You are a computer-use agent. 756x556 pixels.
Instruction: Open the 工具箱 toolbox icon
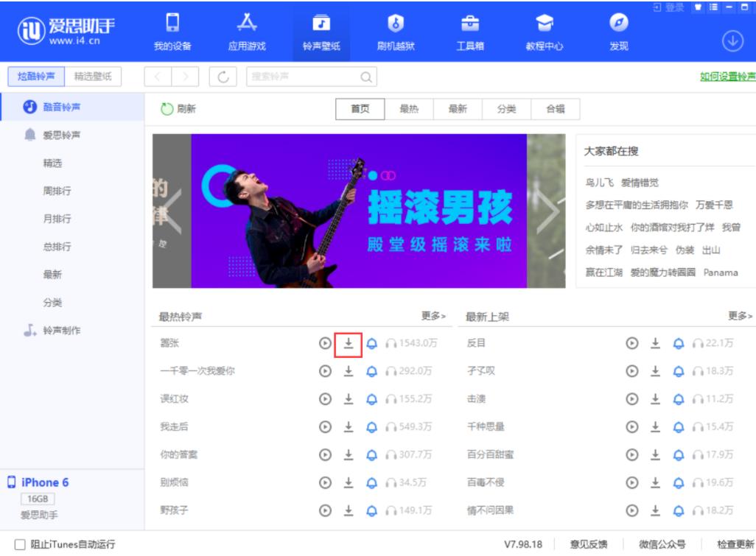(469, 32)
